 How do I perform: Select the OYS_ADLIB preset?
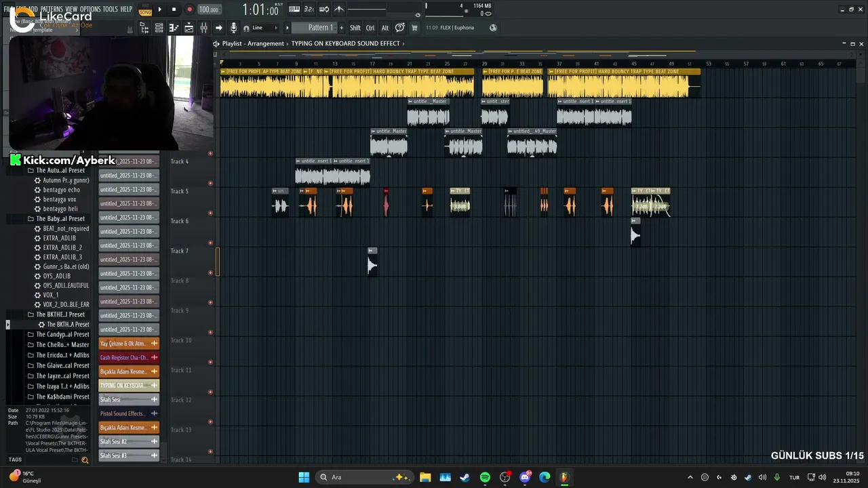pos(53,276)
